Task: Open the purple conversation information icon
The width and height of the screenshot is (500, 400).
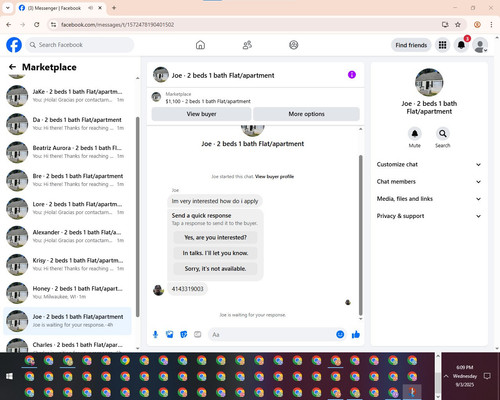Action: (352, 75)
